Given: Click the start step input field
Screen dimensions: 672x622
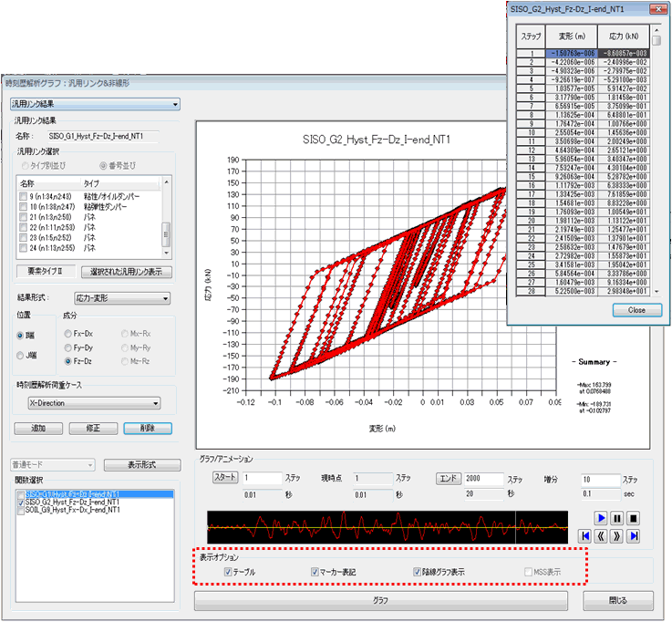Looking at the screenshot, I should click(263, 478).
